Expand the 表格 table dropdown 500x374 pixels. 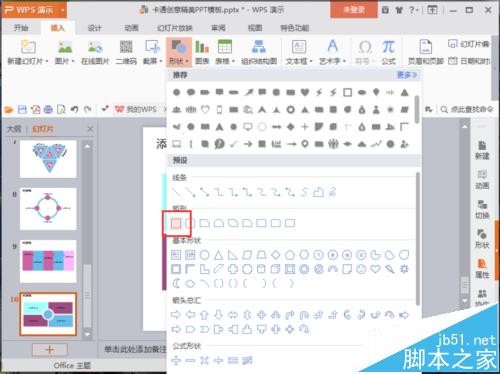[225, 52]
